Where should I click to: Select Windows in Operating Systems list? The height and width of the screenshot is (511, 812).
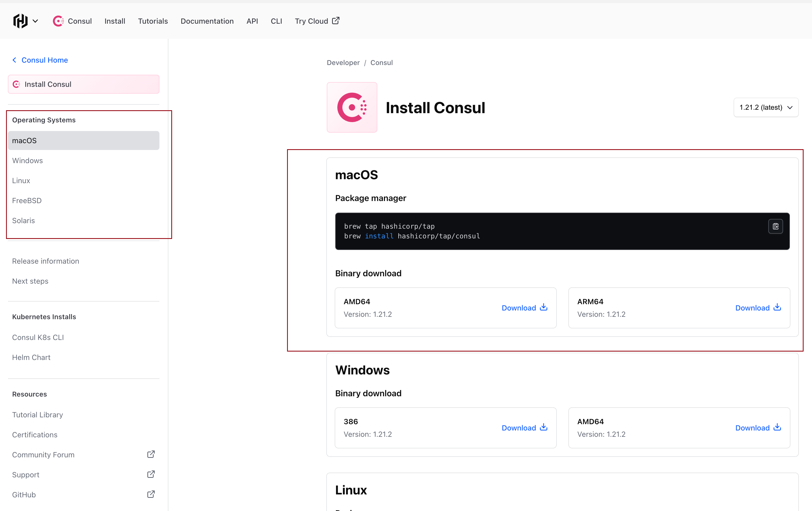27,161
